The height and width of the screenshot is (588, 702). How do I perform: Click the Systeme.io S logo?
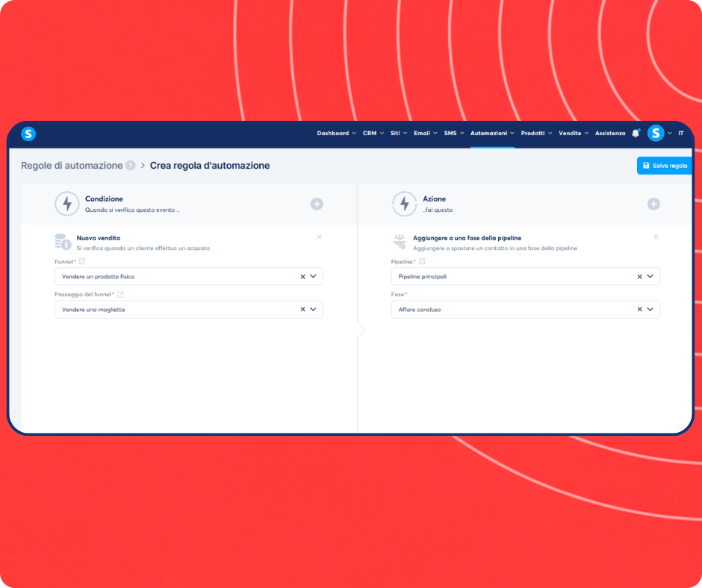28,134
